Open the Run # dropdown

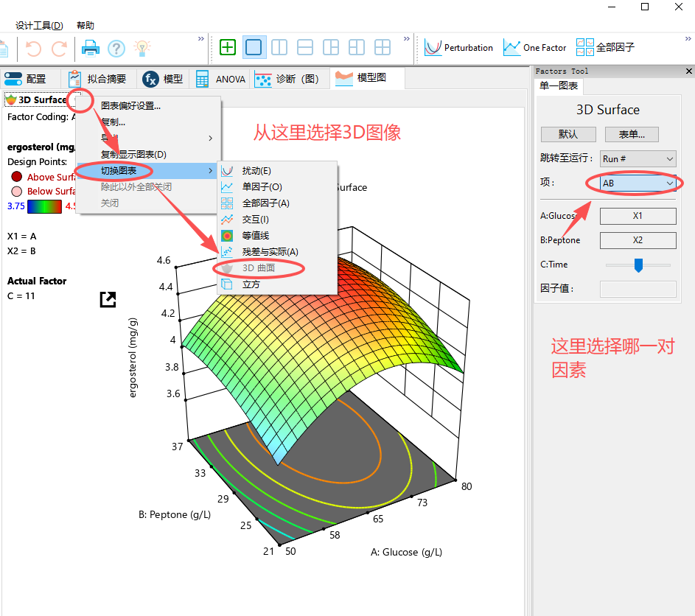tap(637, 158)
